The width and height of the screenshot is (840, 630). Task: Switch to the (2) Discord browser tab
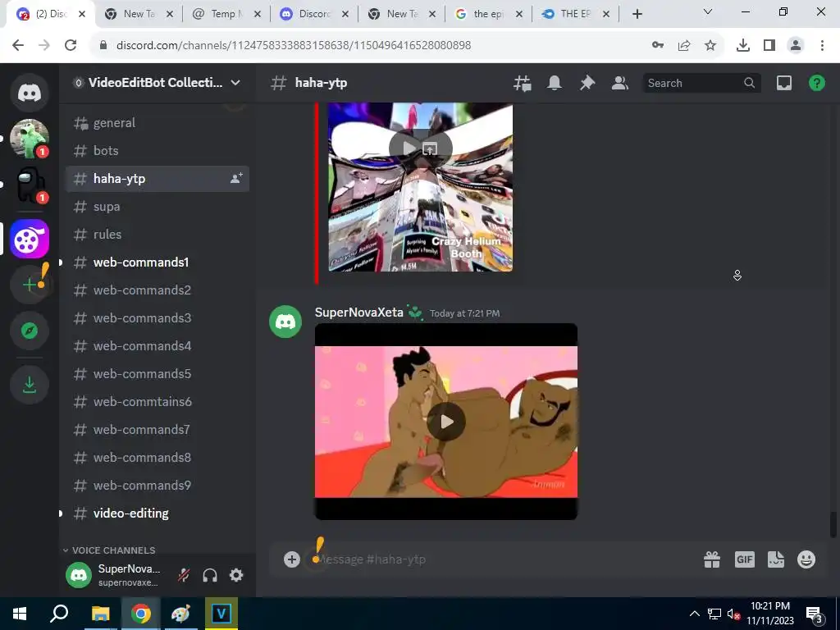click(x=51, y=14)
